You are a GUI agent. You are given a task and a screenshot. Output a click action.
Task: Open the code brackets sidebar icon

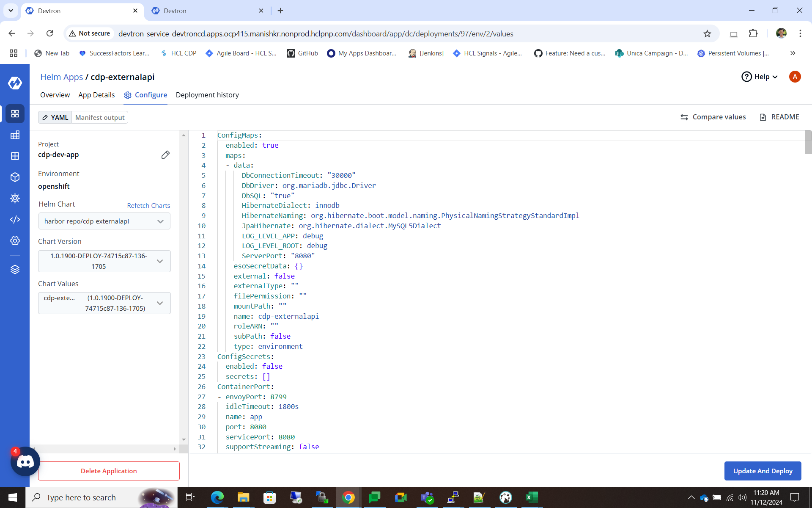tap(15, 219)
